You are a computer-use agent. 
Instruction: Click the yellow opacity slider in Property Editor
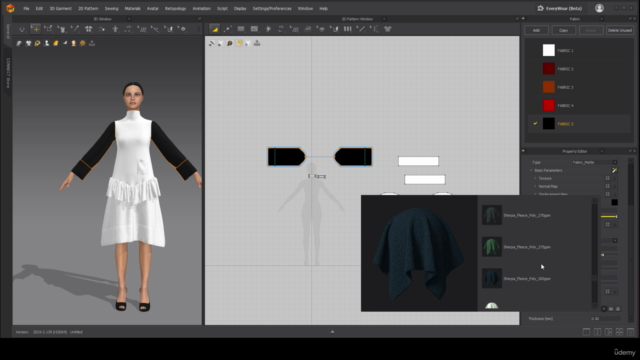609,216
